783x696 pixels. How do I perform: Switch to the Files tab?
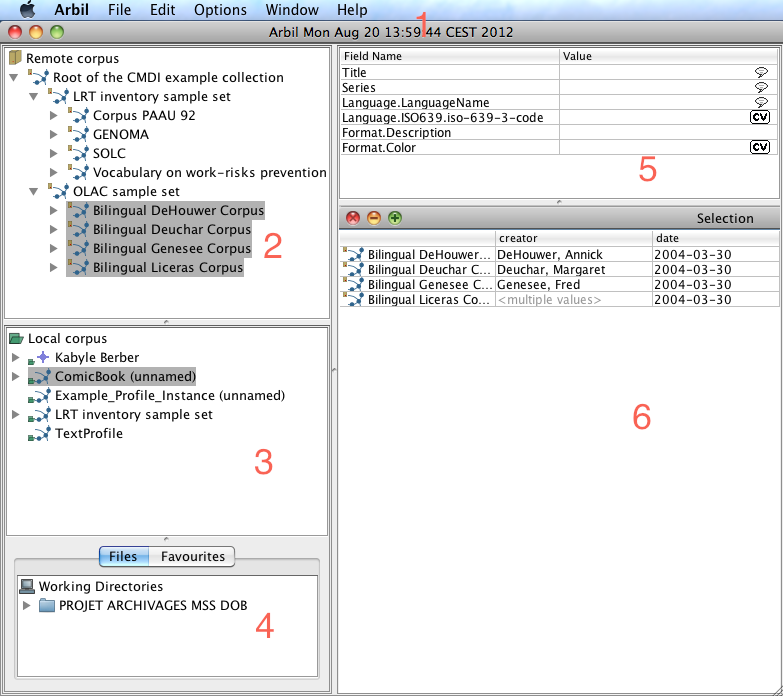pos(123,556)
